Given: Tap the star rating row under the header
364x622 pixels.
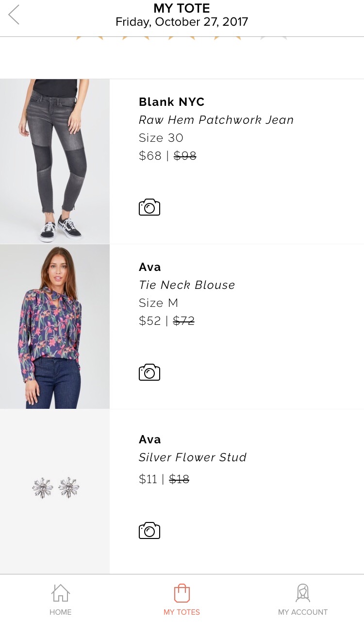Looking at the screenshot, I should (182, 38).
